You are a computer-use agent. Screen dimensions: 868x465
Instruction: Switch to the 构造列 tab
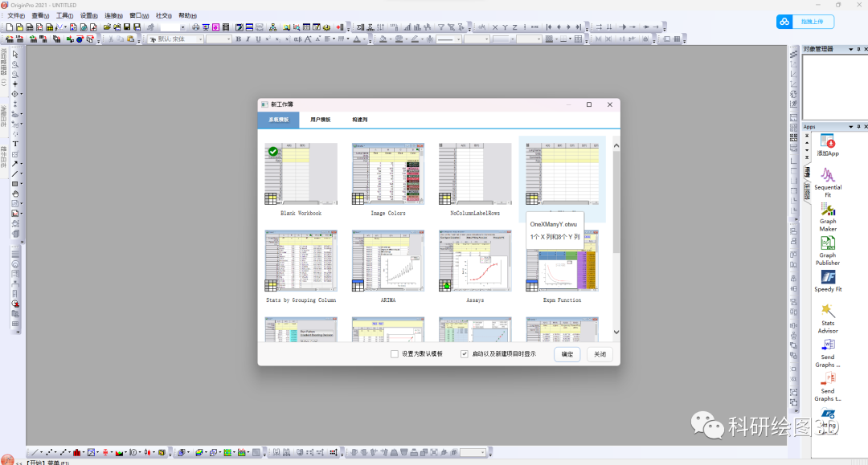tap(360, 120)
